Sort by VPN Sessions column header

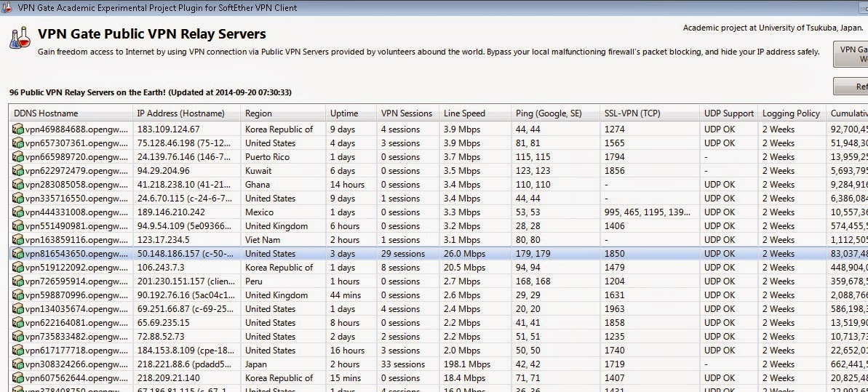[x=407, y=113]
